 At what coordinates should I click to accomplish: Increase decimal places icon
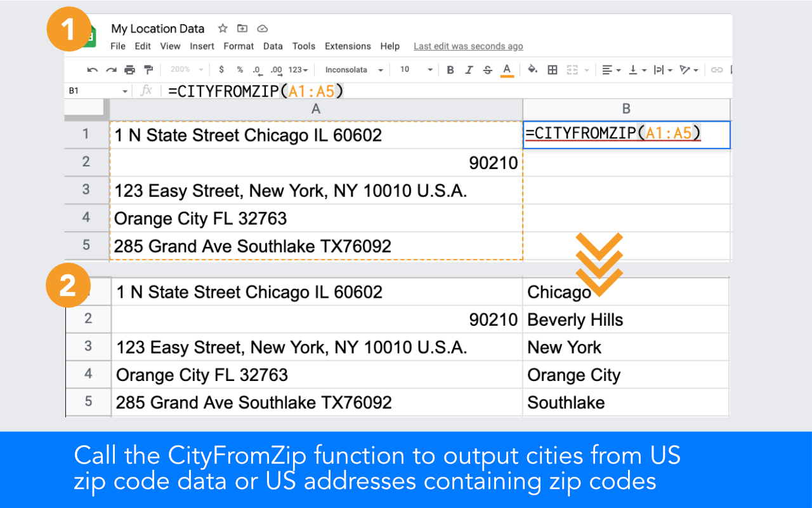click(x=276, y=70)
